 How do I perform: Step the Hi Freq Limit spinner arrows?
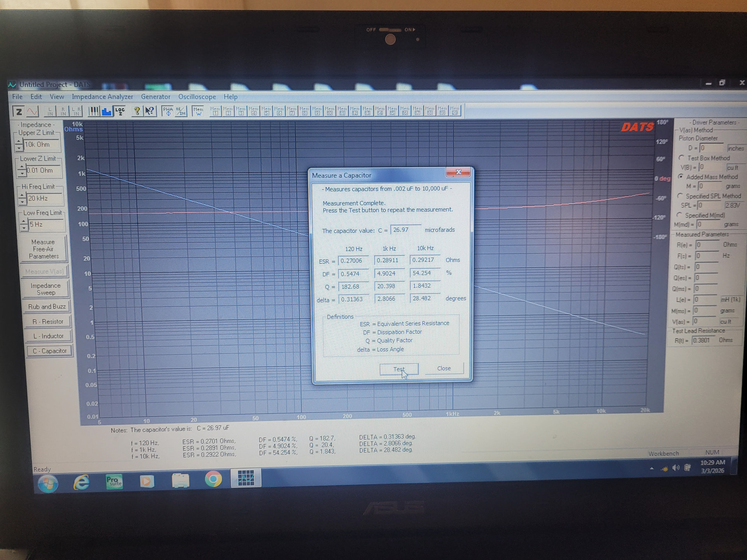[22, 199]
